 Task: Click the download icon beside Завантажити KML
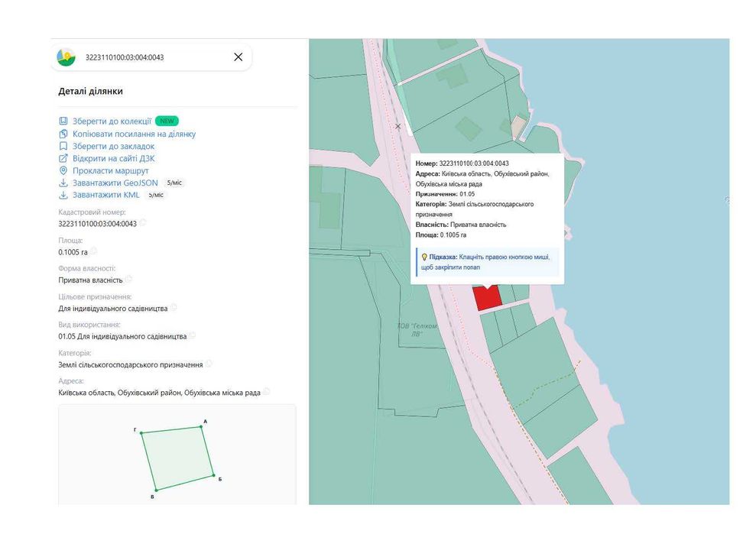tap(63, 195)
